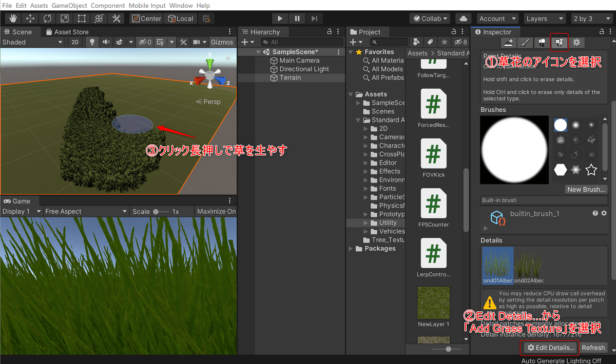Toggle 2D mode in Scene view

pyautogui.click(x=75, y=42)
